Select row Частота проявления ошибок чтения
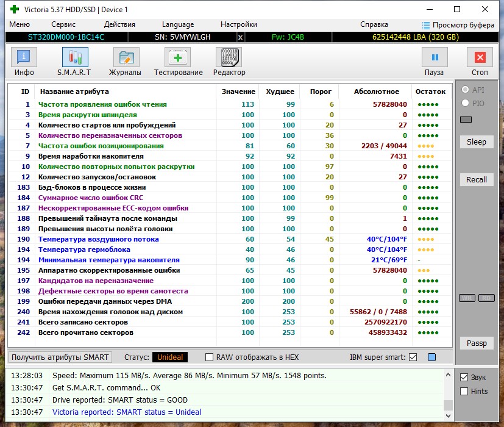 click(x=230, y=104)
